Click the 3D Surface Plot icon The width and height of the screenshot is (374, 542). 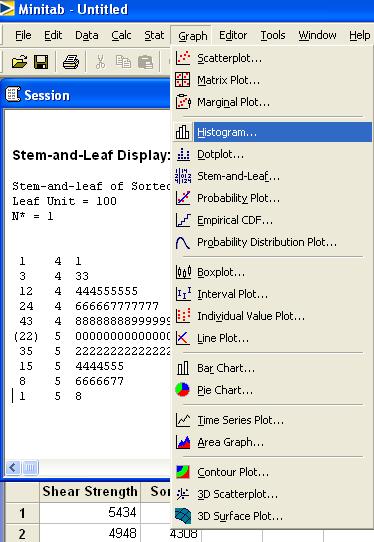click(183, 516)
